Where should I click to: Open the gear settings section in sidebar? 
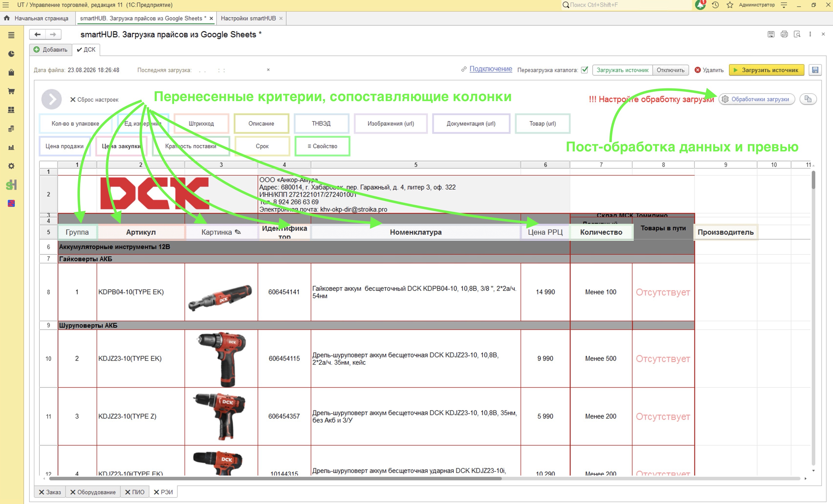(11, 166)
